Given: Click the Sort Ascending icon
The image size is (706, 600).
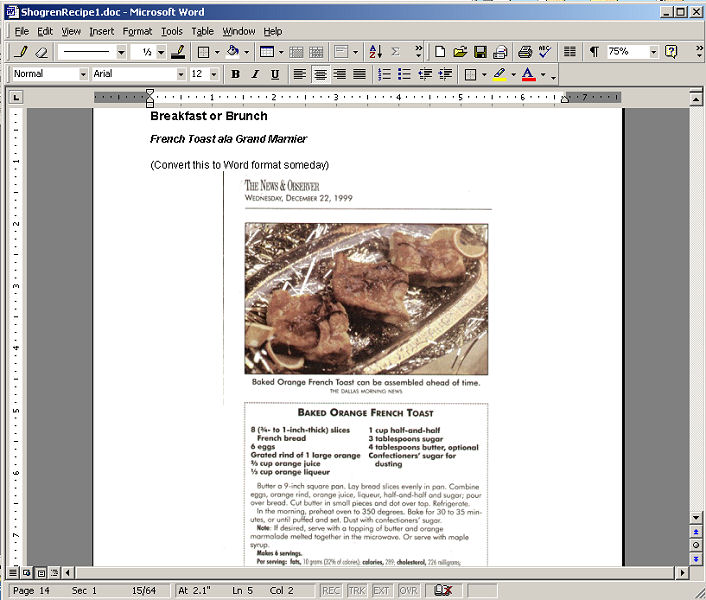Looking at the screenshot, I should click(375, 52).
